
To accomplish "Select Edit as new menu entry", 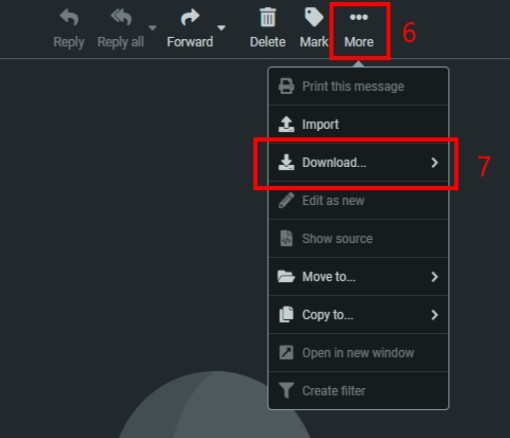I will [x=358, y=201].
